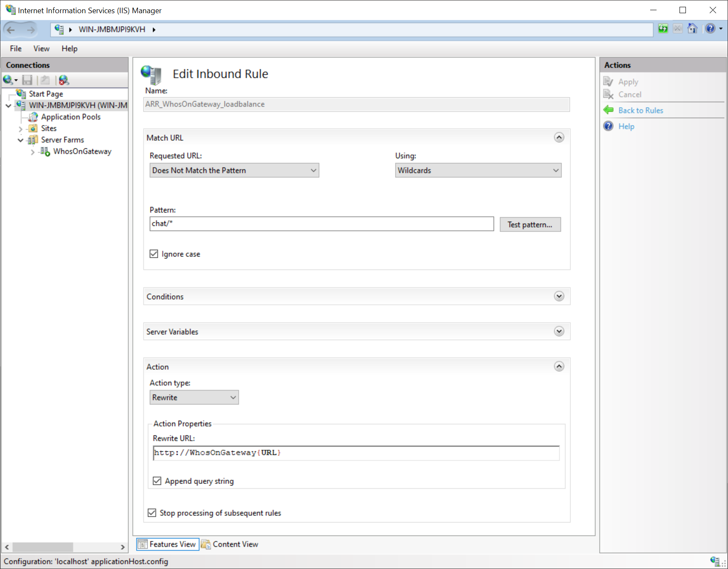Toggle the Ignore case checkbox

pos(154,254)
